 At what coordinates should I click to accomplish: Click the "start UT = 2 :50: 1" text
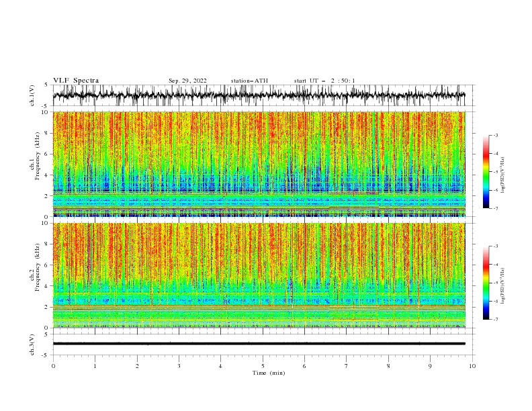point(324,81)
